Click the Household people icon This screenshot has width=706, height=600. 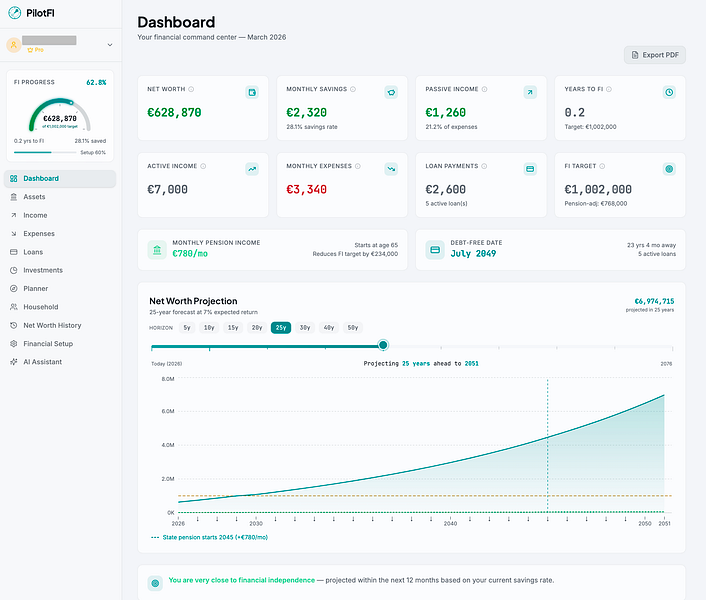[14, 307]
